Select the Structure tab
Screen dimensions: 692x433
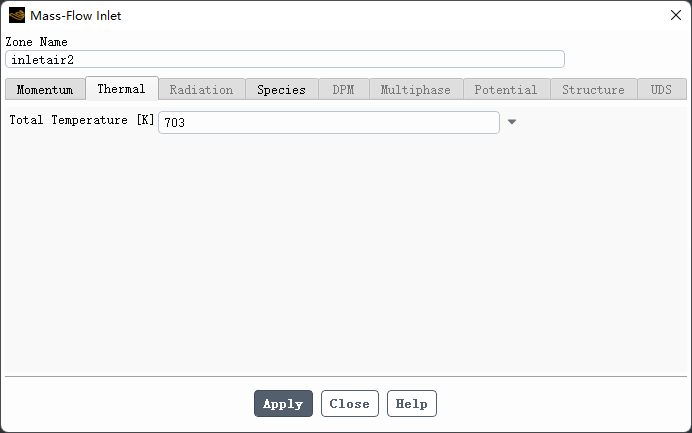click(x=593, y=89)
